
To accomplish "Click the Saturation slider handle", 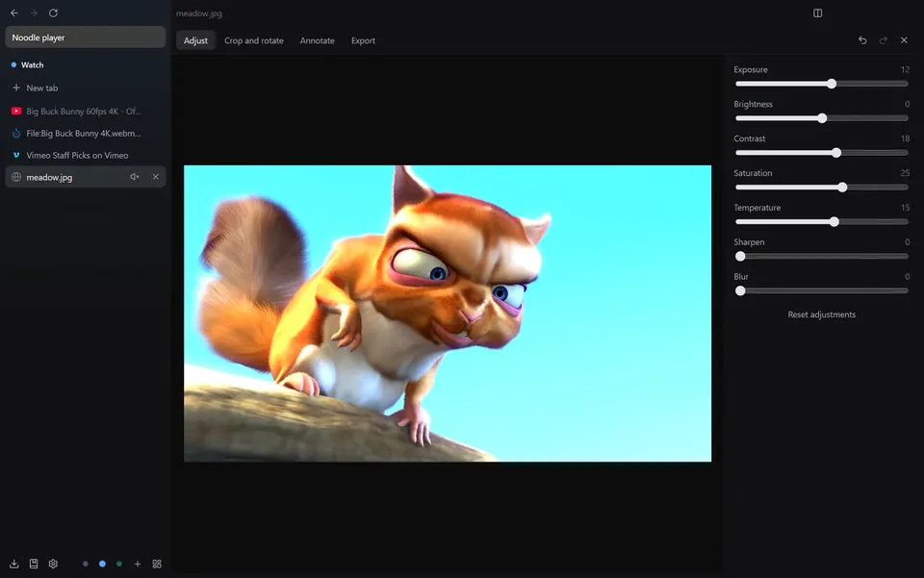I will 842,188.
